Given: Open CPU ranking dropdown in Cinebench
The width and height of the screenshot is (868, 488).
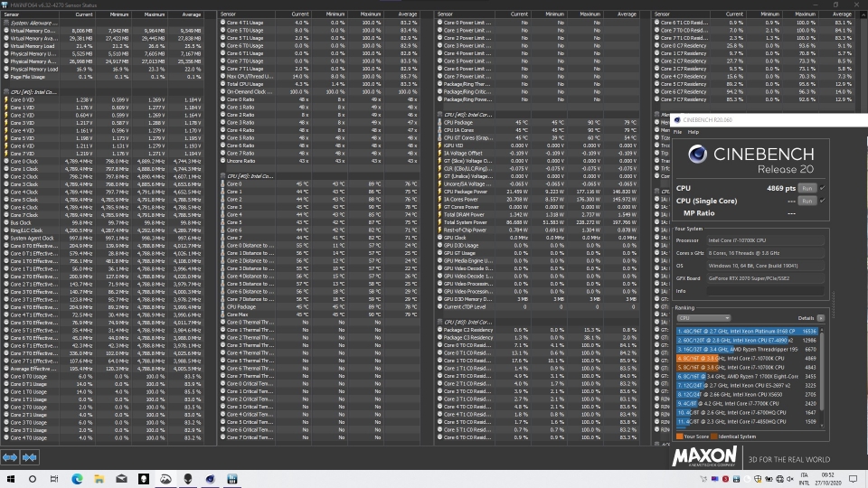Looking at the screenshot, I should [x=703, y=318].
